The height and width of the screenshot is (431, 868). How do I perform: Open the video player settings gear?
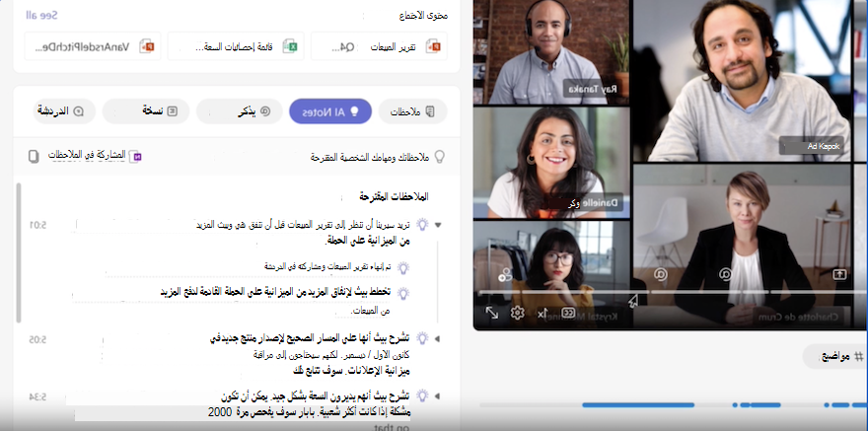[x=518, y=313]
